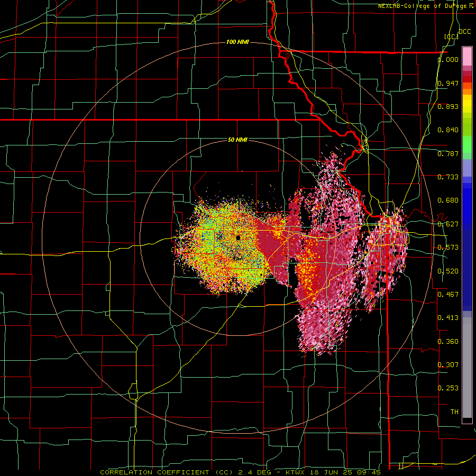The width and height of the screenshot is (476, 476).
Task: Click the 0.413 value on the color scale
Action: click(448, 317)
